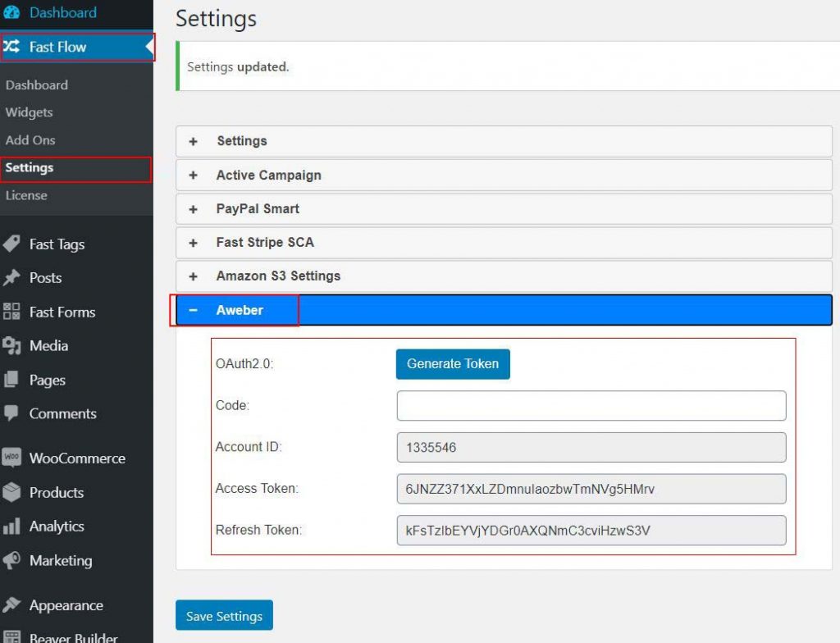Click the 'Refresh Token:' label
The image size is (840, 643).
pos(258,530)
